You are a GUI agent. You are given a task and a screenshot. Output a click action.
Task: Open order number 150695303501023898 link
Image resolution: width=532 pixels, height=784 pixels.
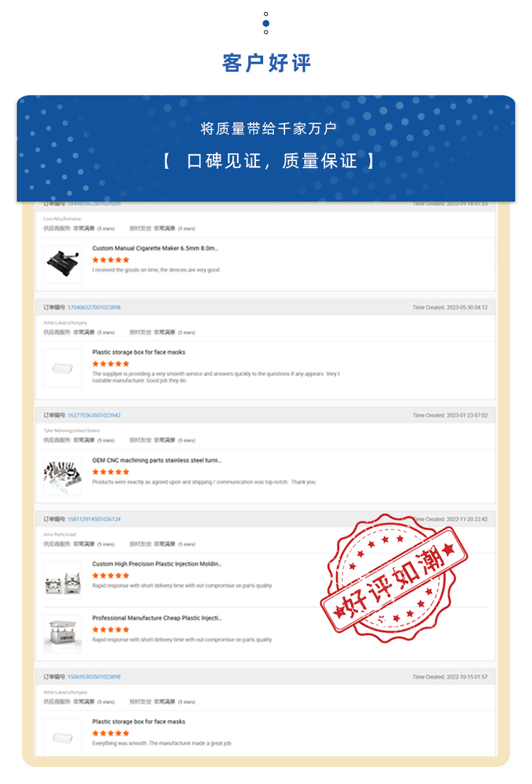point(94,677)
